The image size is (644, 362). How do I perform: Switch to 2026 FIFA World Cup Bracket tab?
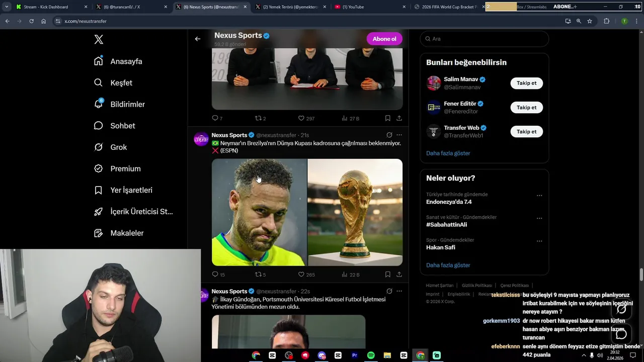click(x=448, y=7)
